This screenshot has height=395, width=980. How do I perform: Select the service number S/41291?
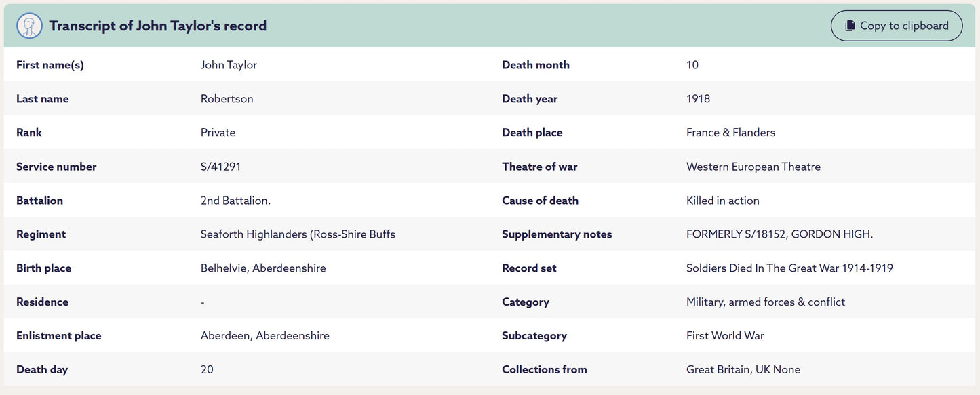[x=220, y=167]
